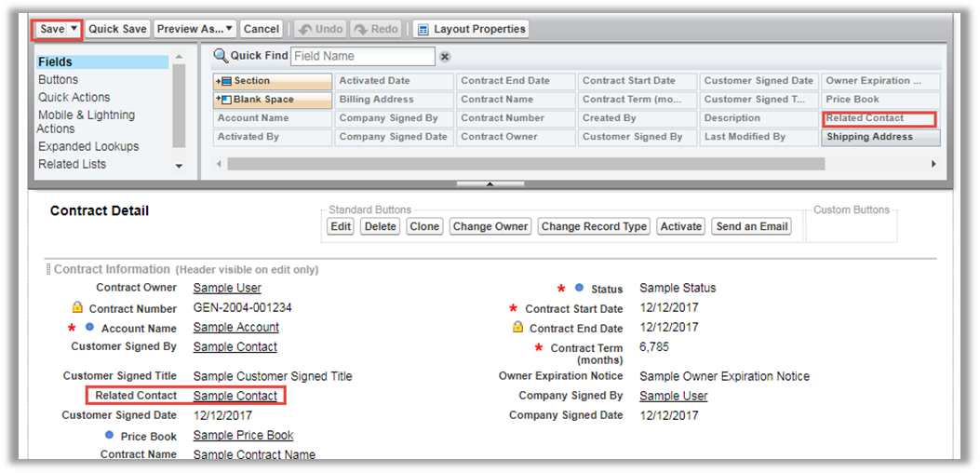Click the horizontal scrollbar in field palette
The height and width of the screenshot is (473, 980).
coord(525,164)
